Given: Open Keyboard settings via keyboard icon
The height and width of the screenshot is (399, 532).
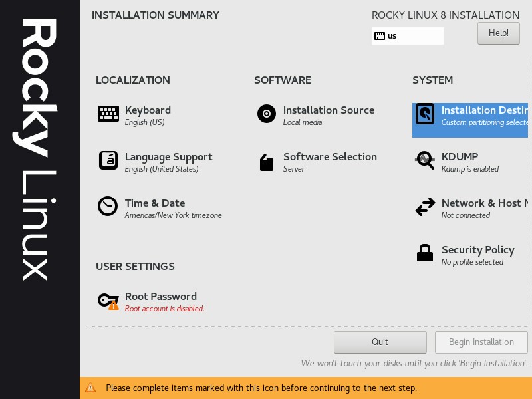Looking at the screenshot, I should [108, 114].
